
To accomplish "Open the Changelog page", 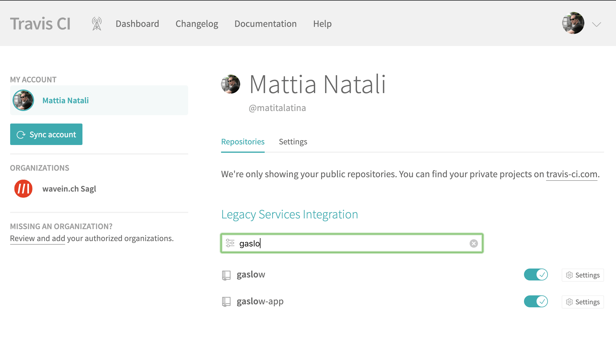I will 197,24.
